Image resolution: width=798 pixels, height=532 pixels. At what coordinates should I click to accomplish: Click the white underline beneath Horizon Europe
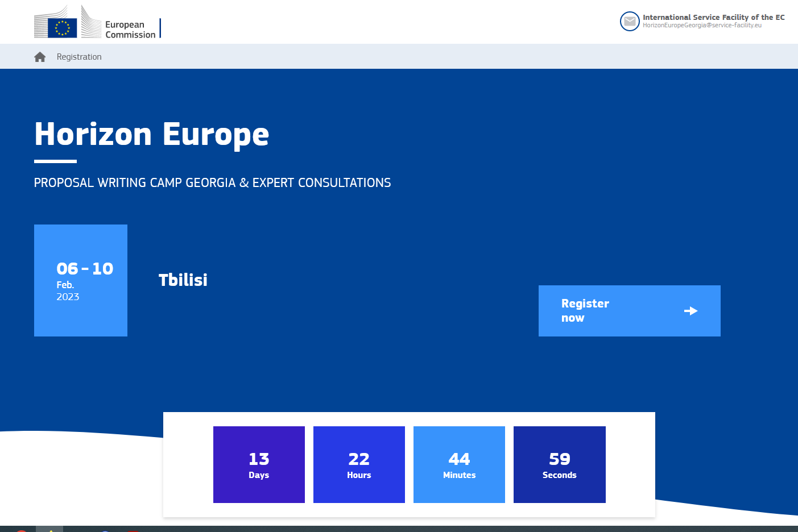55,161
